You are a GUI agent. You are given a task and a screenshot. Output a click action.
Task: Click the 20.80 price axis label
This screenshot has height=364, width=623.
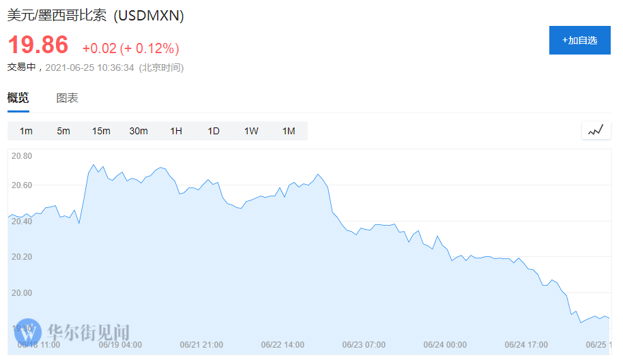coord(22,156)
